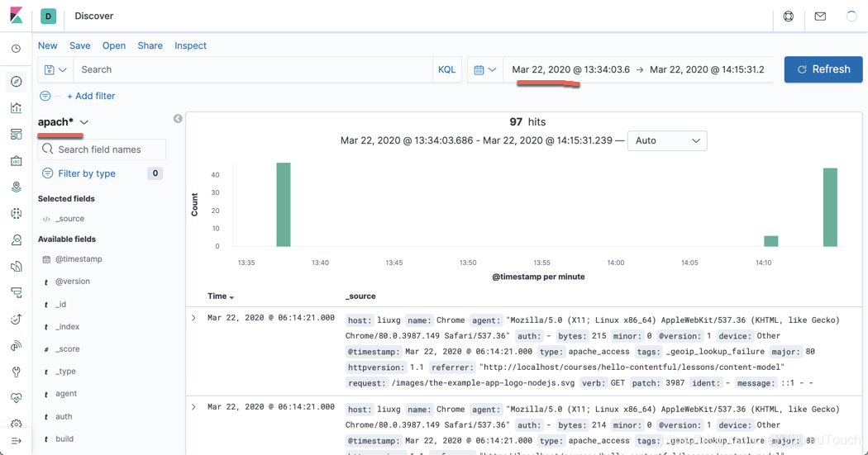
Task: Expand the side navigation with arrow icon
Action: coord(16,441)
